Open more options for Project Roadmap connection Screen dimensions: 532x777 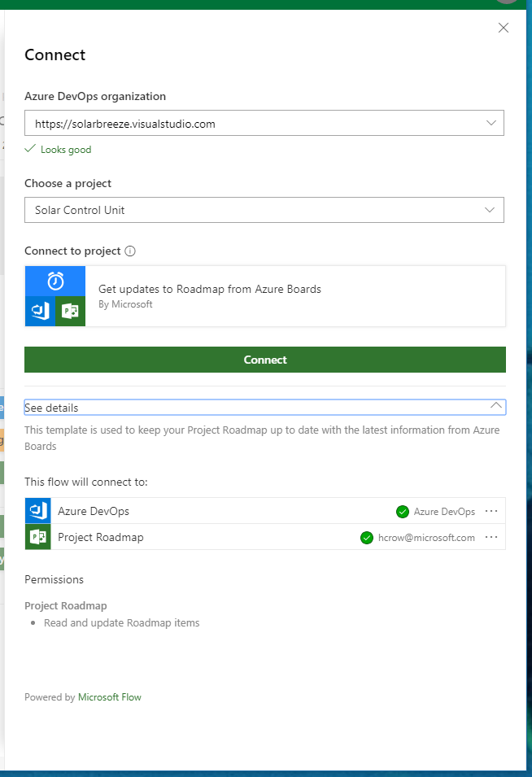click(491, 538)
